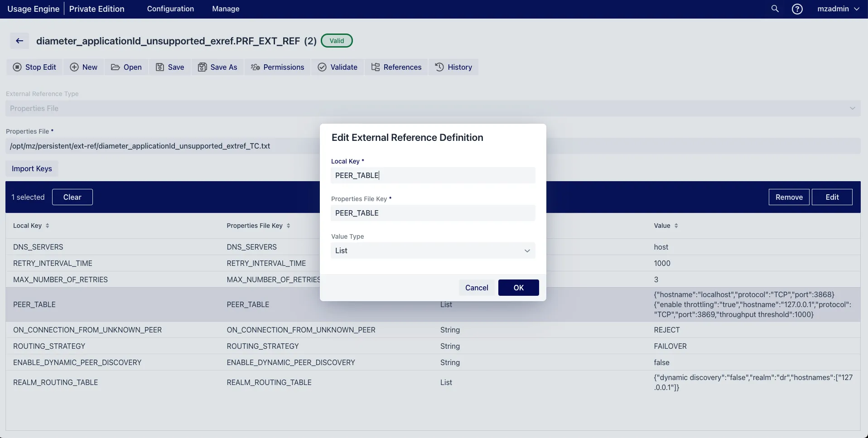Click Stop Edit toolbar button
The width and height of the screenshot is (868, 438).
click(x=35, y=67)
